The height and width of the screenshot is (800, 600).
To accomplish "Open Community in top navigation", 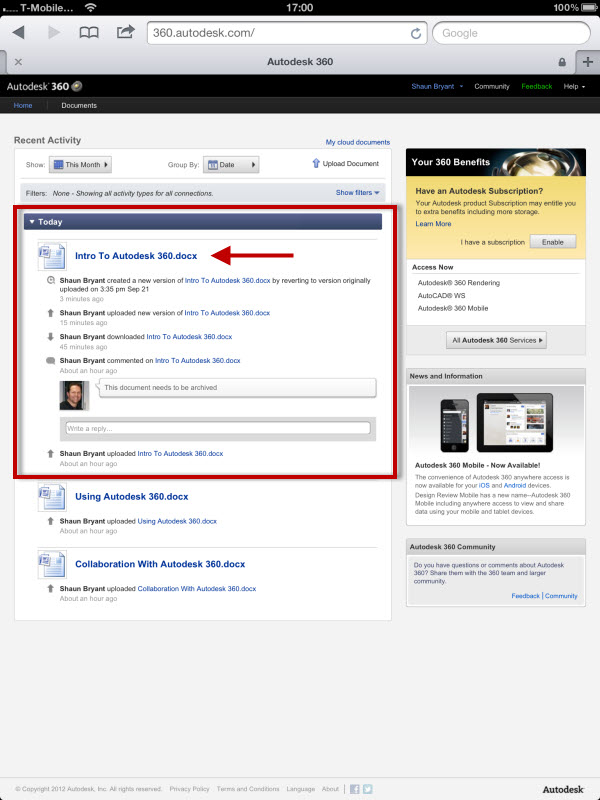I will [x=492, y=86].
